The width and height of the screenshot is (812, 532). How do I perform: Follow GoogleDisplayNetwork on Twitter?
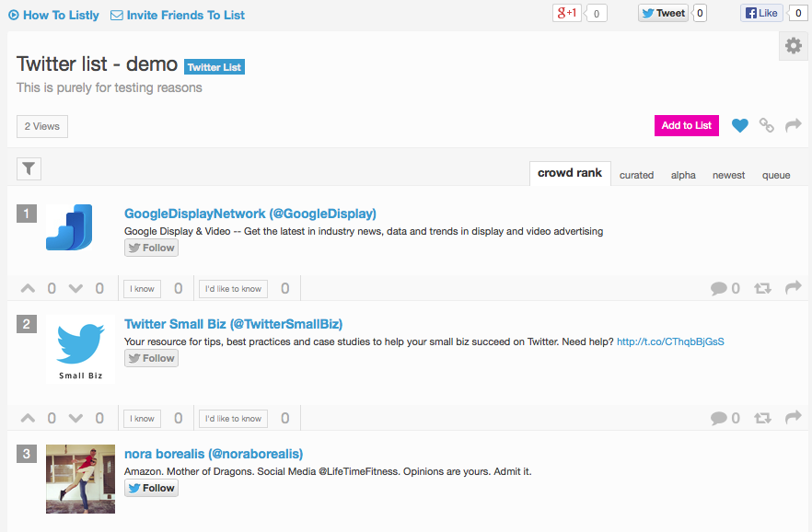pyautogui.click(x=151, y=248)
